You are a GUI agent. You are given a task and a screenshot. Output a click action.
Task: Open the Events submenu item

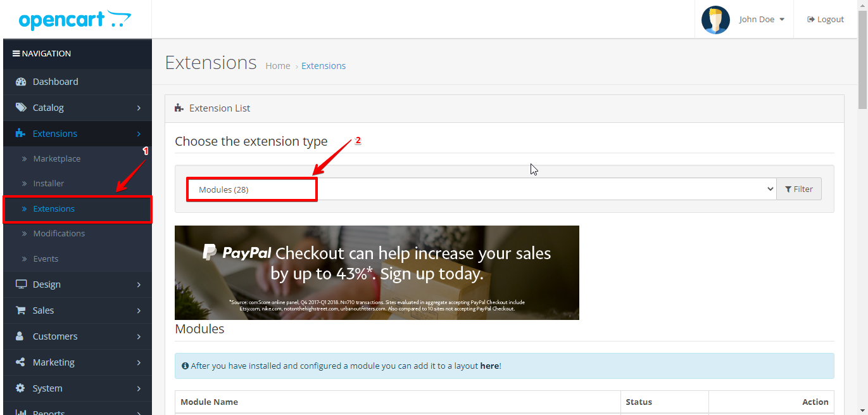(x=77, y=259)
